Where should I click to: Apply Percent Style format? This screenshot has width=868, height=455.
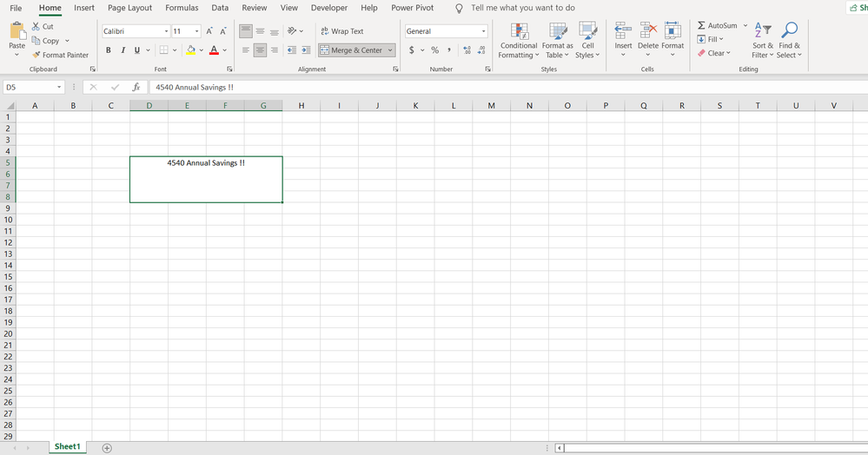435,50
